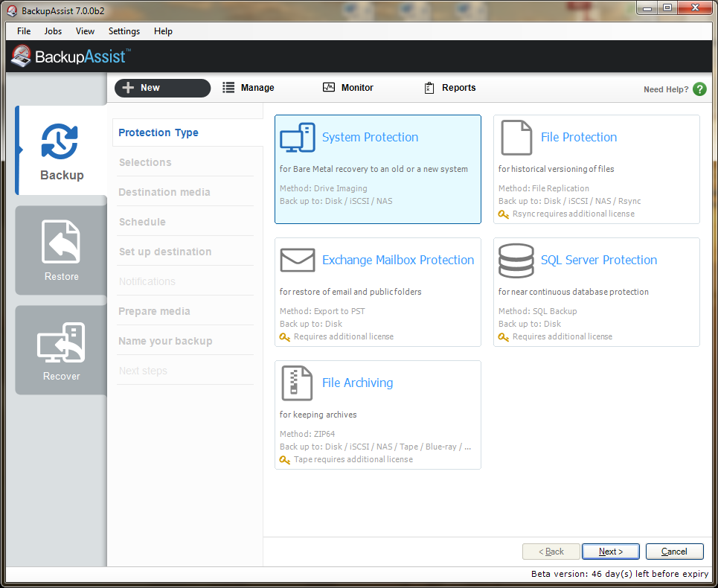Click the File Archiving zip icon
Image resolution: width=718 pixels, height=588 pixels.
[x=297, y=383]
